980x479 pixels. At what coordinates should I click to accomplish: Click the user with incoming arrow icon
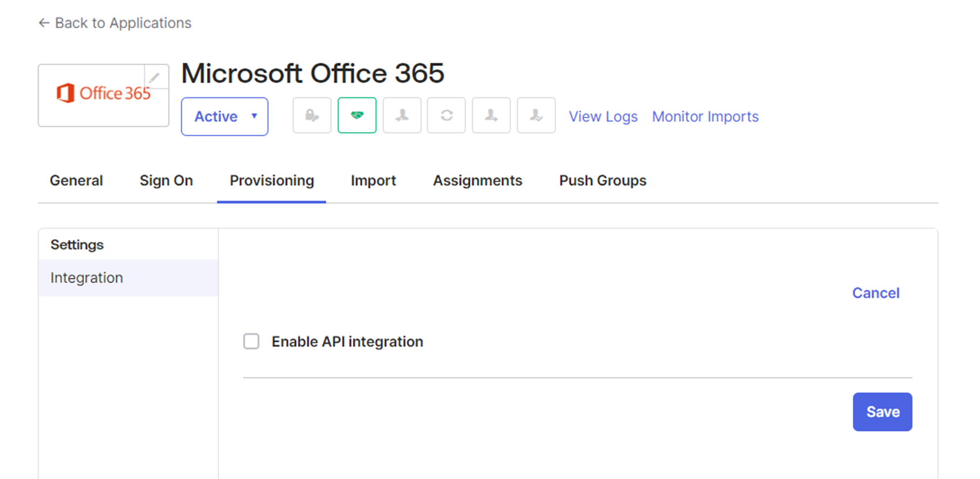click(402, 116)
